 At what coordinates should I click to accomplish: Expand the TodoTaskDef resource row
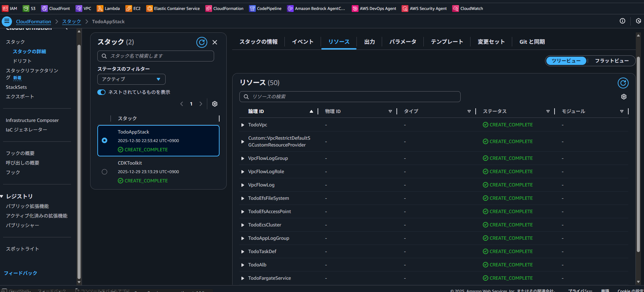click(243, 252)
